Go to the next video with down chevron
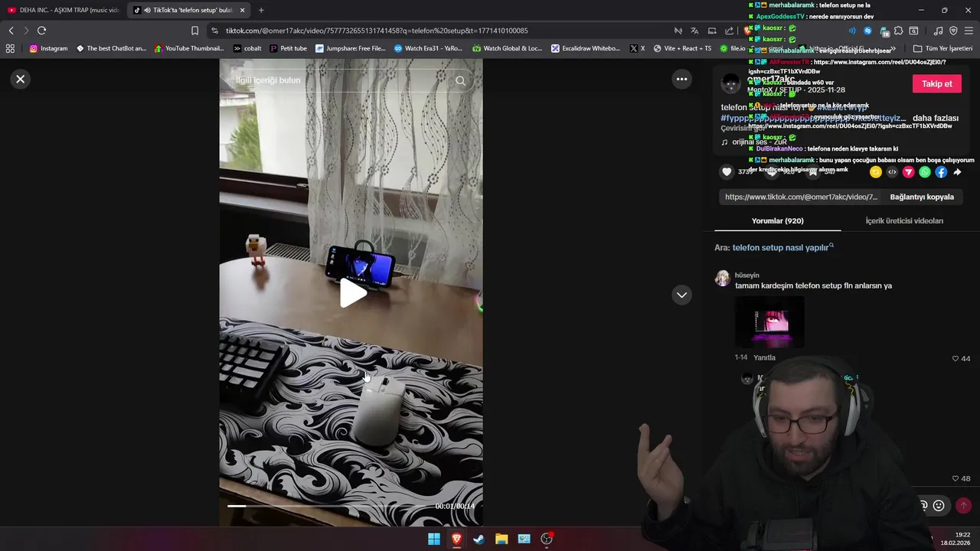This screenshot has height=551, width=980. 681,295
